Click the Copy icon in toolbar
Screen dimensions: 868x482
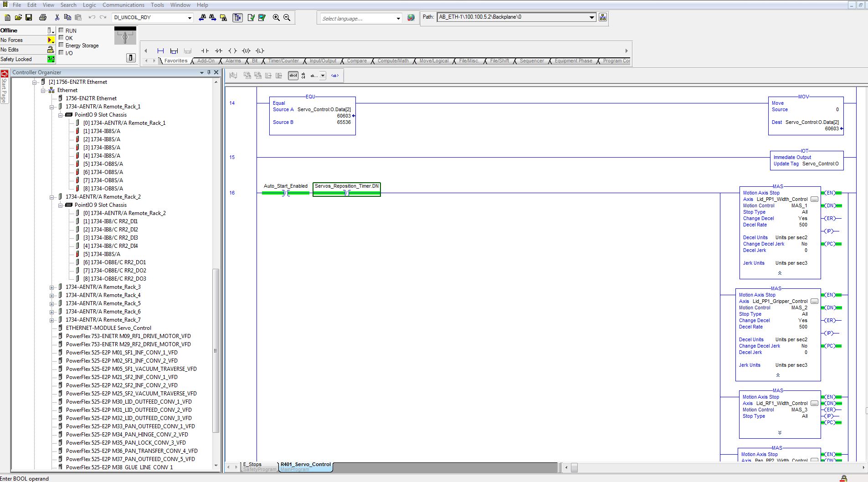tap(67, 17)
